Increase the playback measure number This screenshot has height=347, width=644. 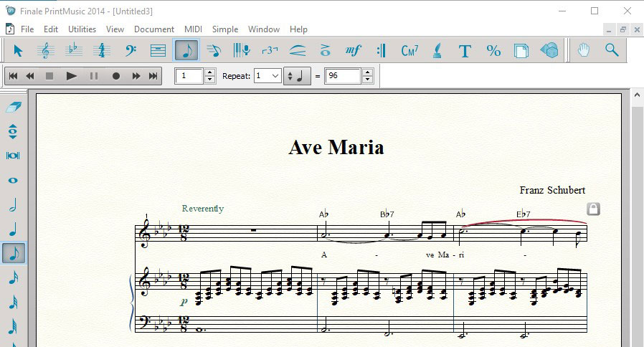[210, 72]
